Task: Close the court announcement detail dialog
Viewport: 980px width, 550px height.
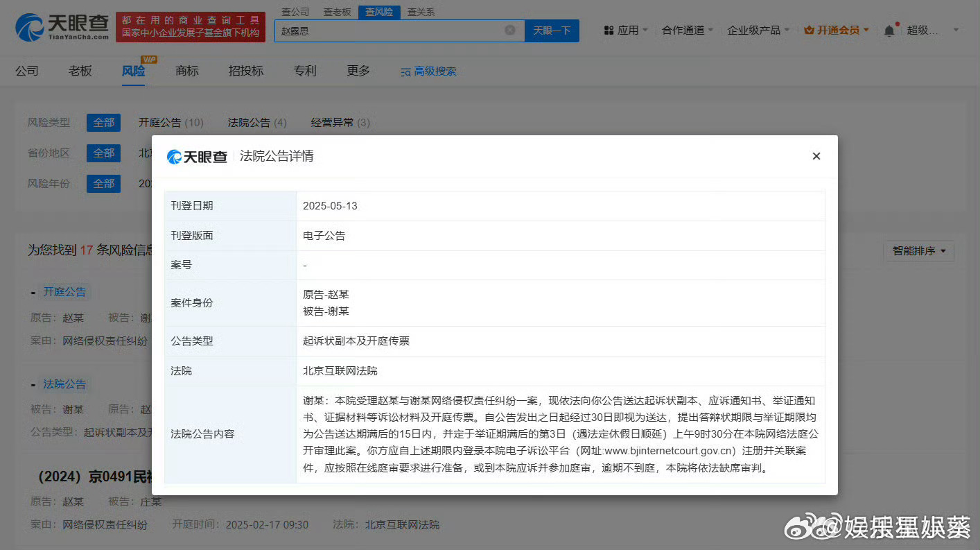Action: 816,156
